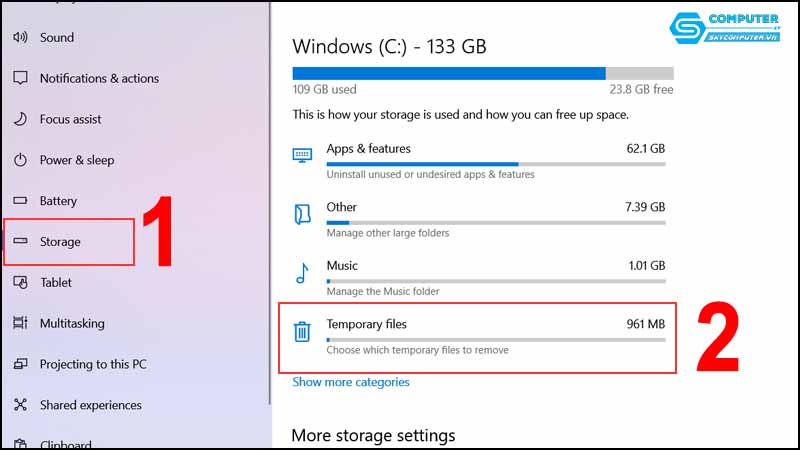Click the Focus assist moon icon
The image size is (800, 450).
[x=20, y=119]
